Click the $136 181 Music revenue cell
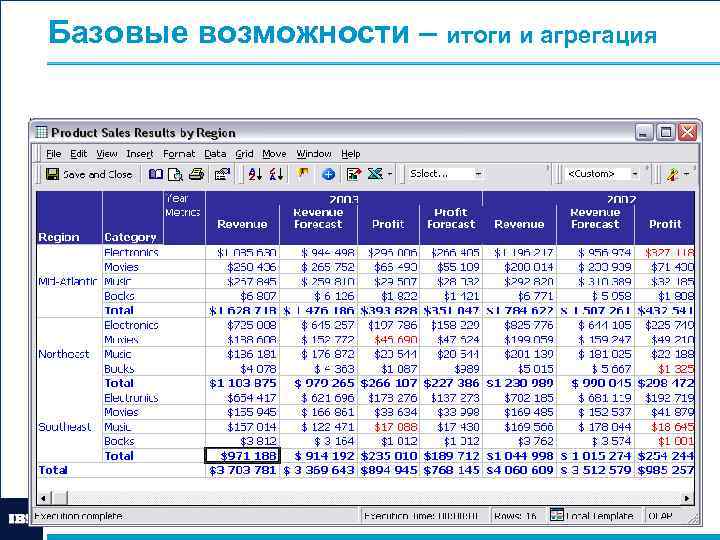Image resolution: width=720 pixels, height=540 pixels. click(242, 354)
